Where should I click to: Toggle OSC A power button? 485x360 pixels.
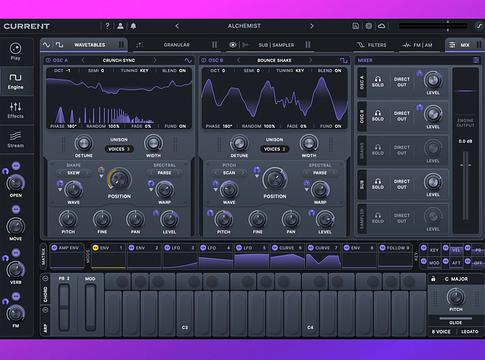click(48, 60)
